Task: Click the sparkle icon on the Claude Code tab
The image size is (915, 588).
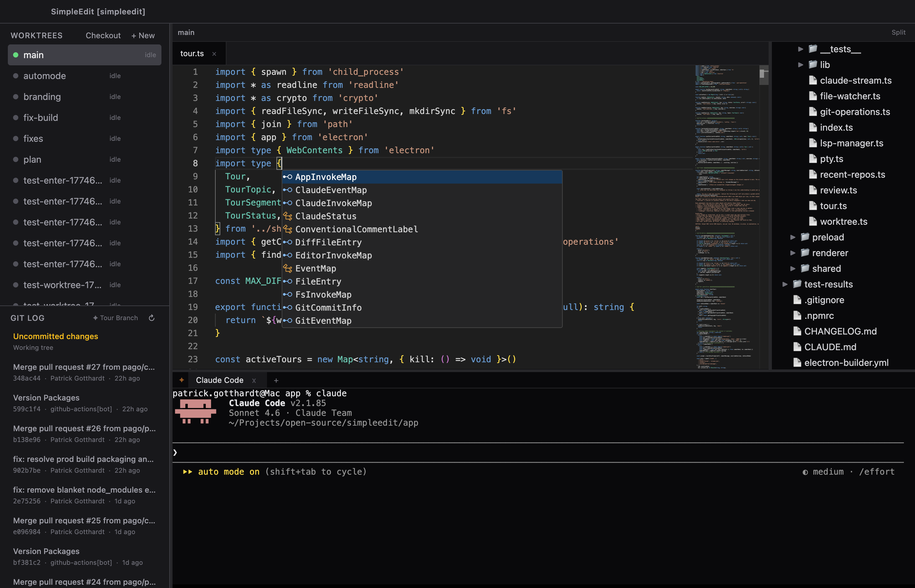Action: [x=182, y=380]
